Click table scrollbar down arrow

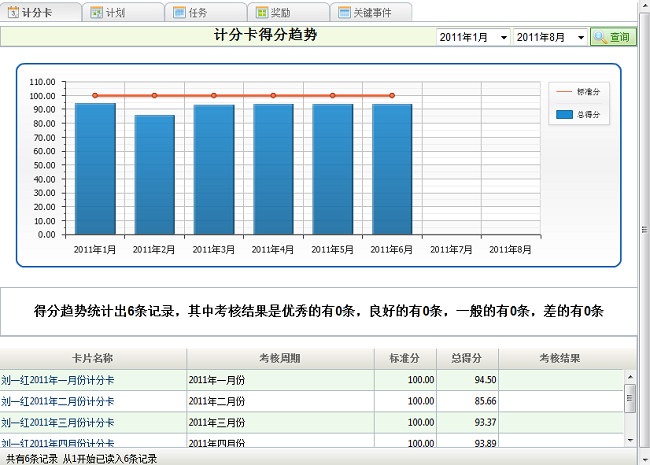tap(630, 440)
